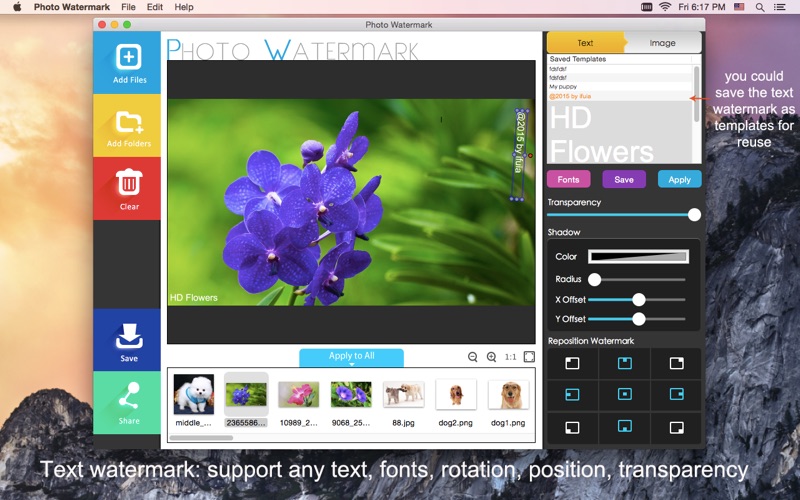Reposition watermark to top-center
The image size is (800, 500).
tap(624, 363)
